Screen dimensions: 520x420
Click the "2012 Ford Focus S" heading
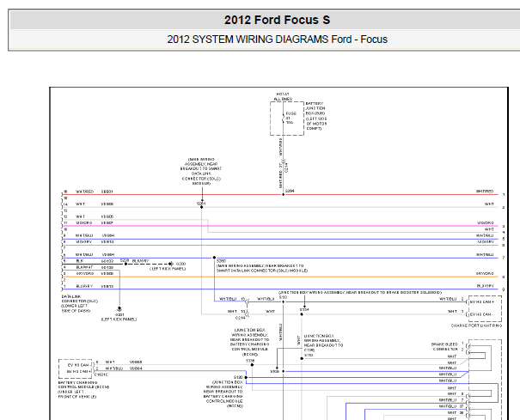(x=277, y=20)
